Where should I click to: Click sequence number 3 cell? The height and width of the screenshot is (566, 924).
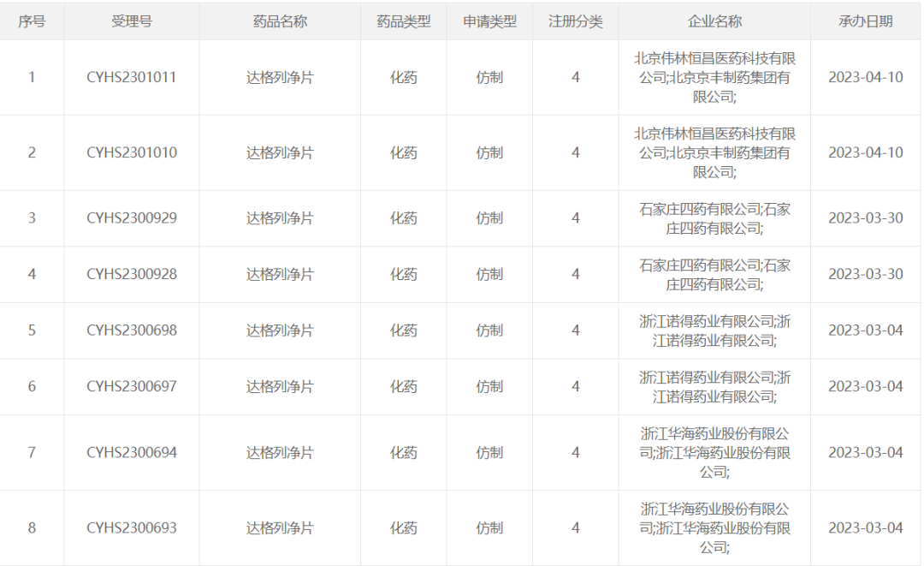[32, 218]
